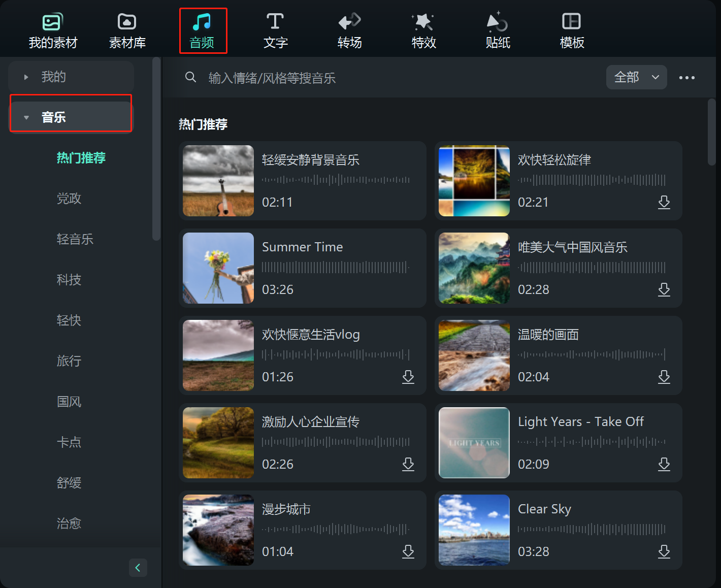Screen dimensions: 721x588
Task: Select the 热门推荐 category
Action: 81,158
